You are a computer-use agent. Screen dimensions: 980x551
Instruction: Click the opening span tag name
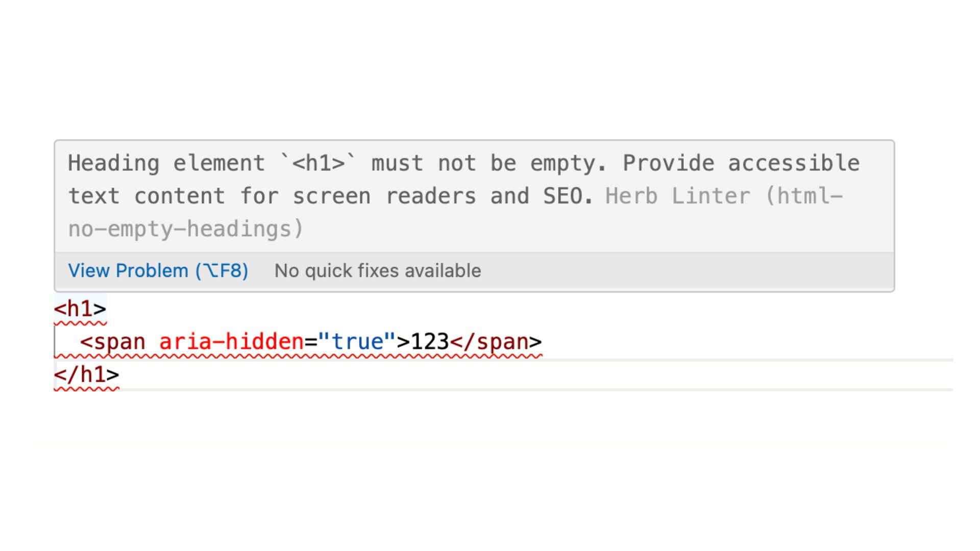coord(119,342)
